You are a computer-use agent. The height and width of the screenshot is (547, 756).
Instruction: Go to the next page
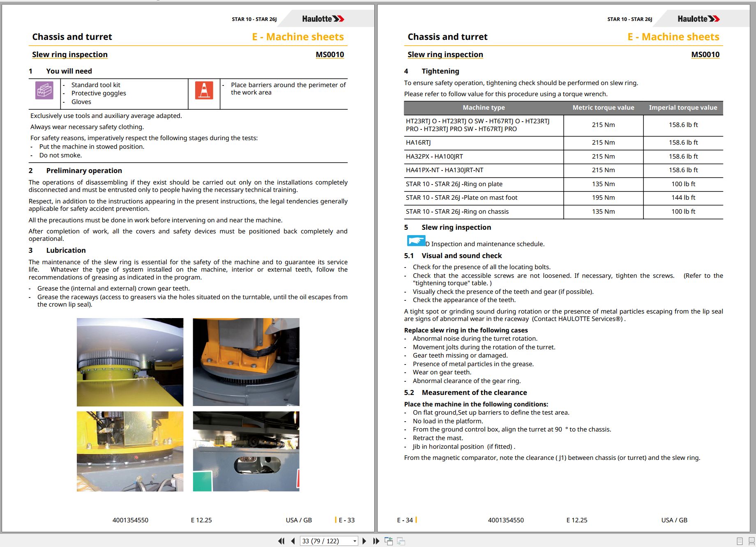pyautogui.click(x=364, y=541)
